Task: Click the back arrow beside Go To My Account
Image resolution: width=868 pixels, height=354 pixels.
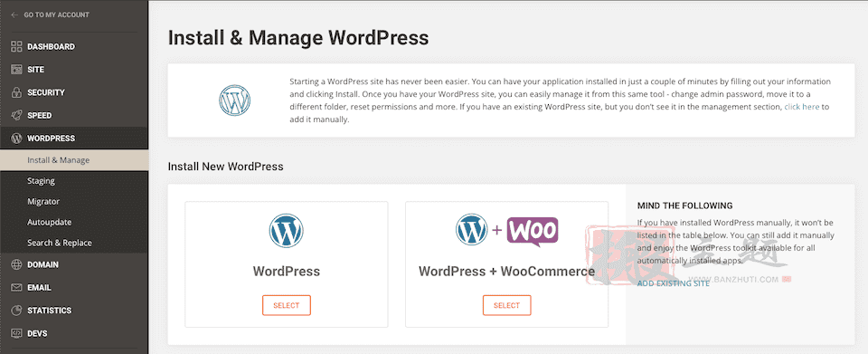Action: click(14, 15)
